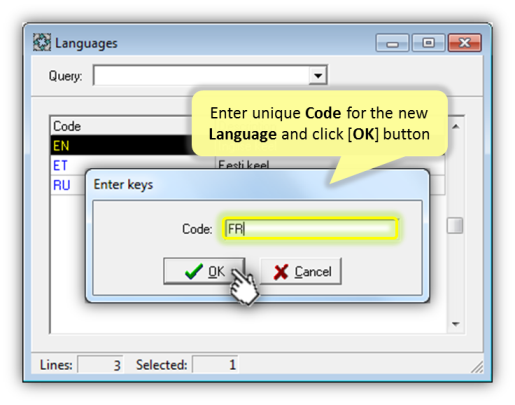Click the list scrollbar down arrow

coord(455,323)
